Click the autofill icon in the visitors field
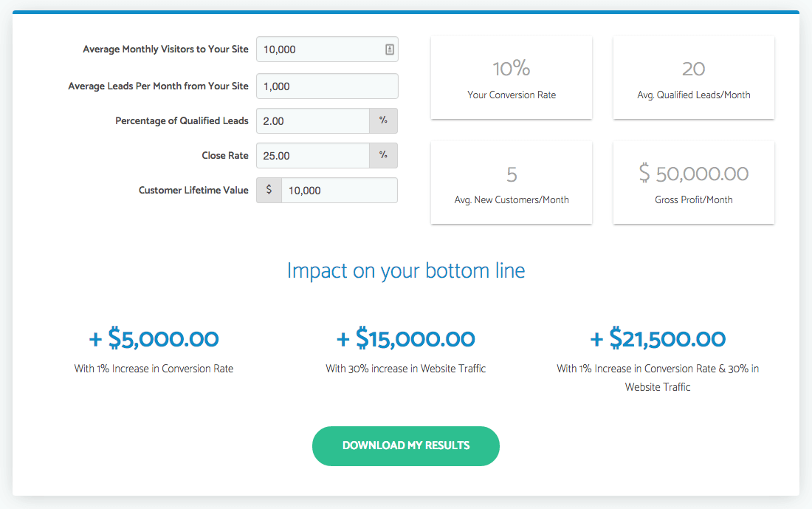 tap(390, 49)
